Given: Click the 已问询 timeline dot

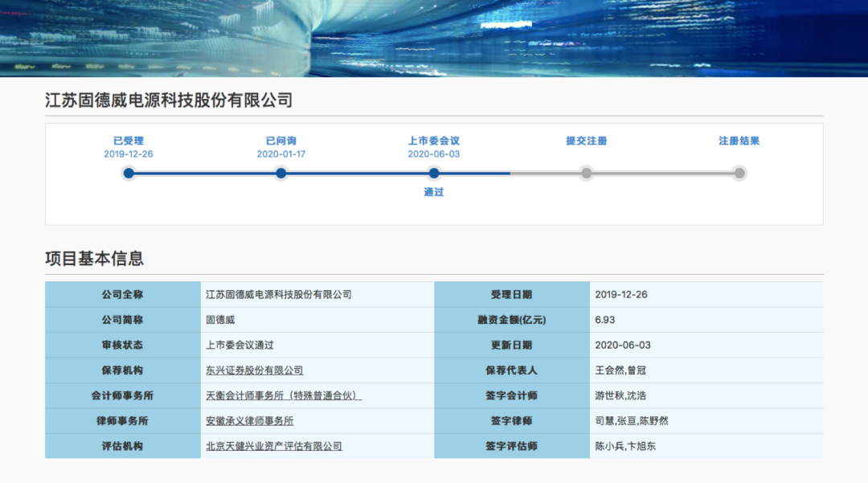Looking at the screenshot, I should tap(281, 173).
